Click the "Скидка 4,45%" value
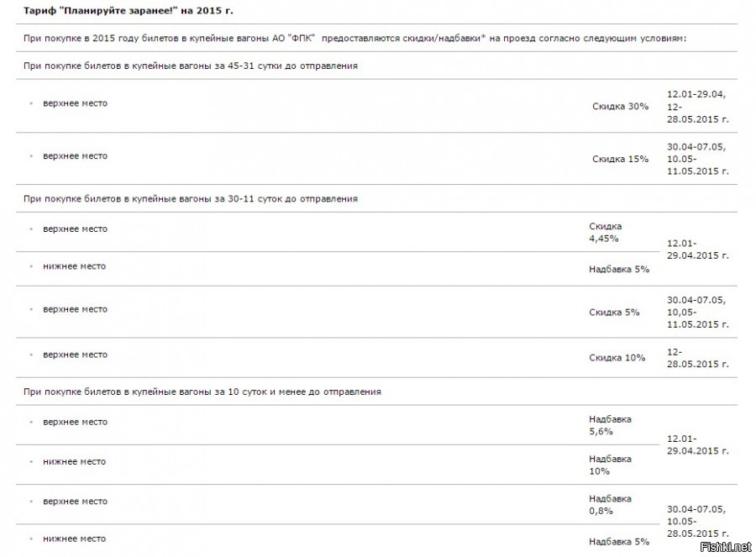756x557 pixels. tap(605, 232)
